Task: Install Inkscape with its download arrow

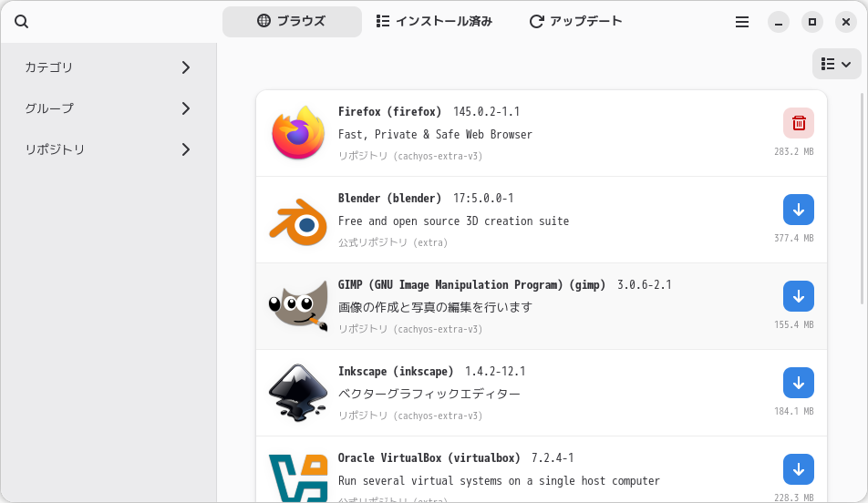Action: click(799, 383)
